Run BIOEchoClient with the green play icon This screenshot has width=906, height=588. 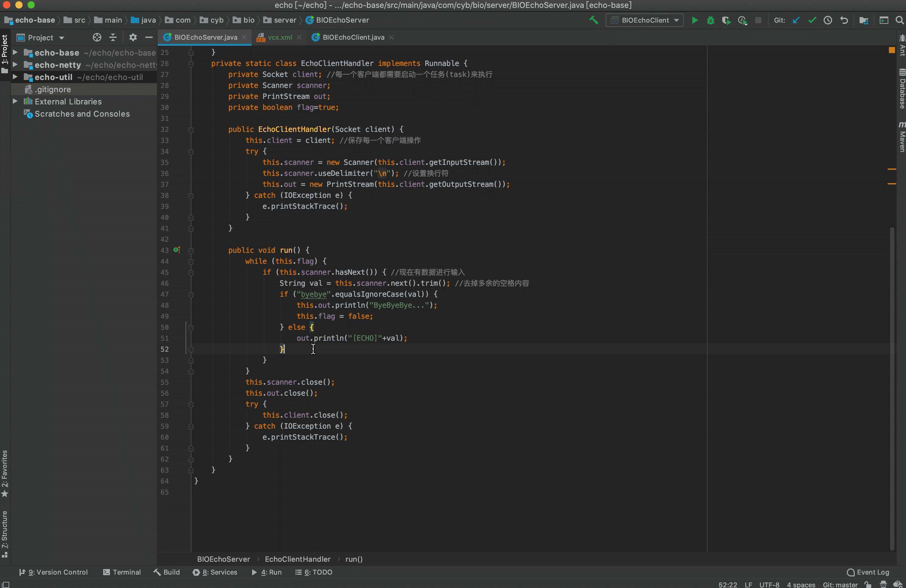click(x=694, y=20)
